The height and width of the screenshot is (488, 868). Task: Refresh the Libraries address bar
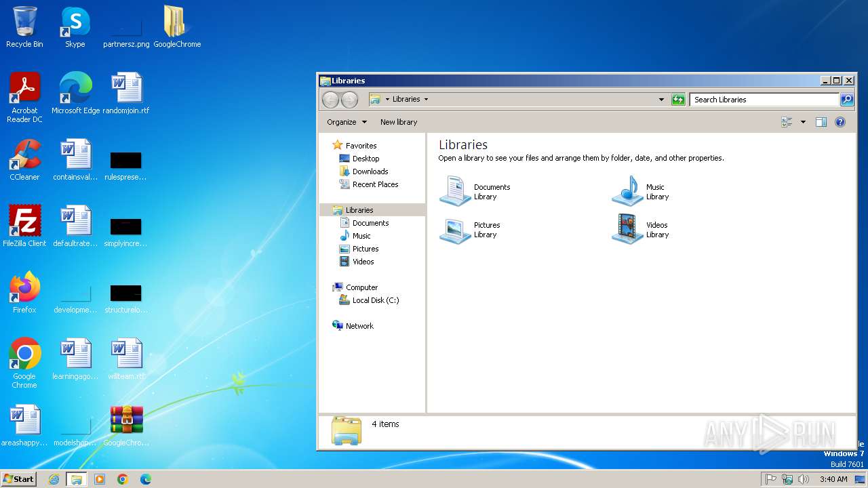pos(678,100)
